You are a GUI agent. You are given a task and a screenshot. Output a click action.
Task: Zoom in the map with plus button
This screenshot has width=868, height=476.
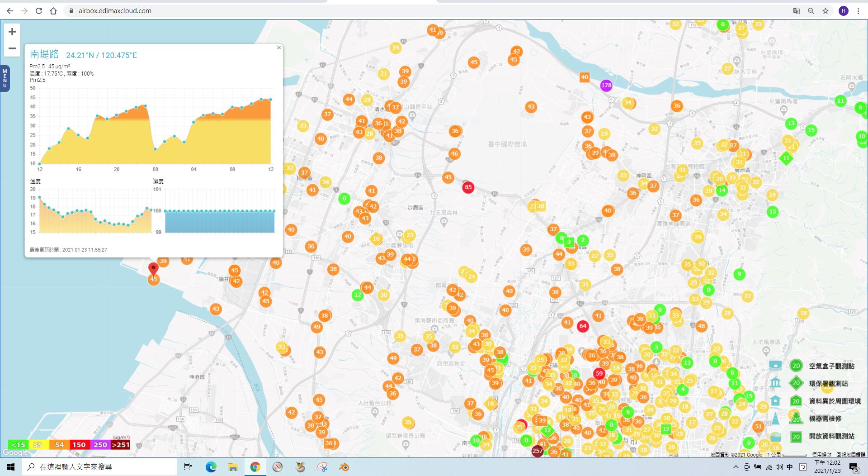pos(12,32)
